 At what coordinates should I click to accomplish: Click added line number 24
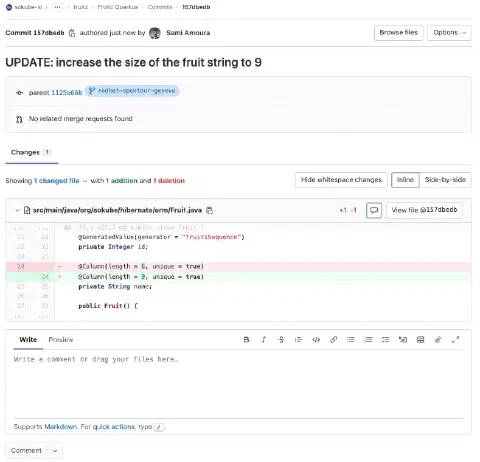pyautogui.click(x=45, y=277)
